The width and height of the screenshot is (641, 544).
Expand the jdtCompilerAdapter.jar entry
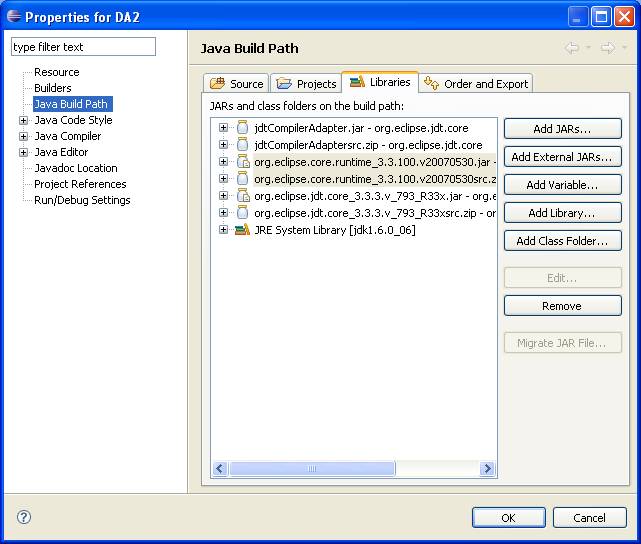point(223,128)
